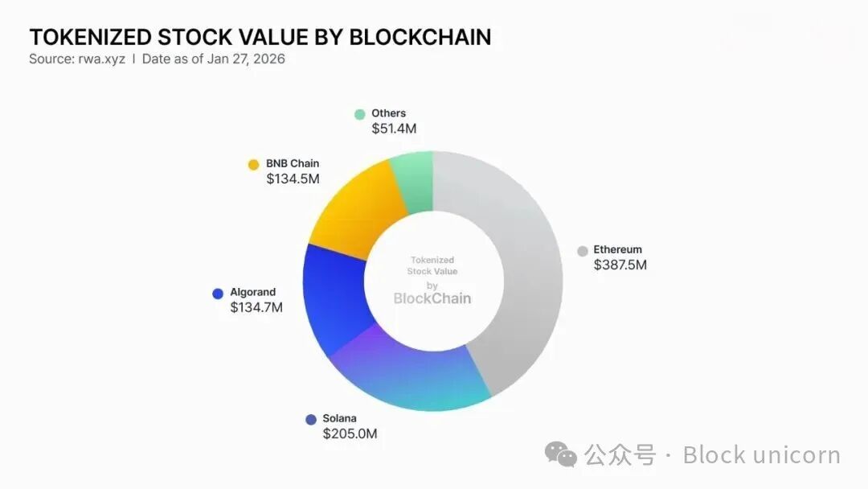Click the Algorand blue legend dot
Screen dimensions: 868x489
218,294
